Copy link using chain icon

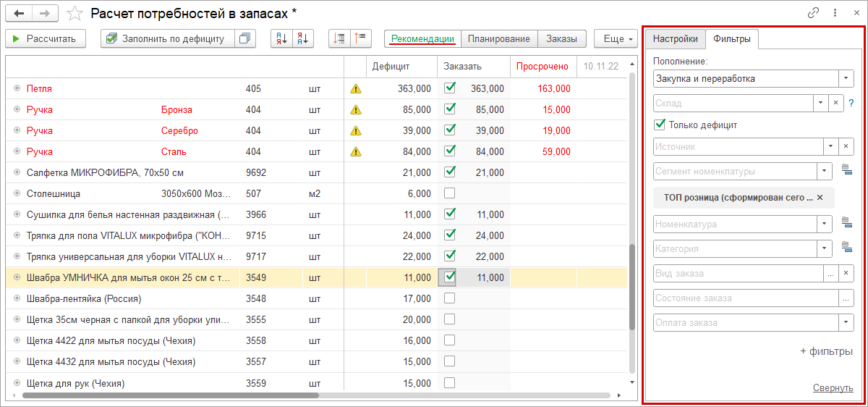coord(814,13)
